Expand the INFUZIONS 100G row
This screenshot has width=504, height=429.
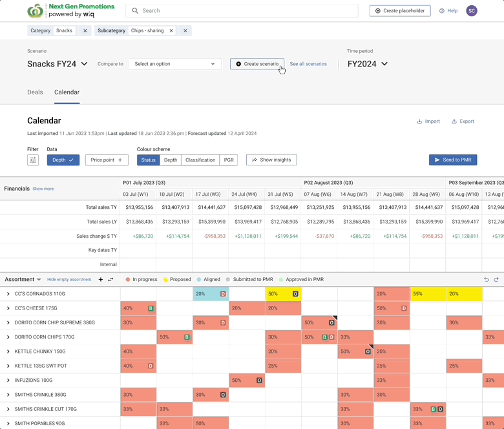pyautogui.click(x=8, y=380)
